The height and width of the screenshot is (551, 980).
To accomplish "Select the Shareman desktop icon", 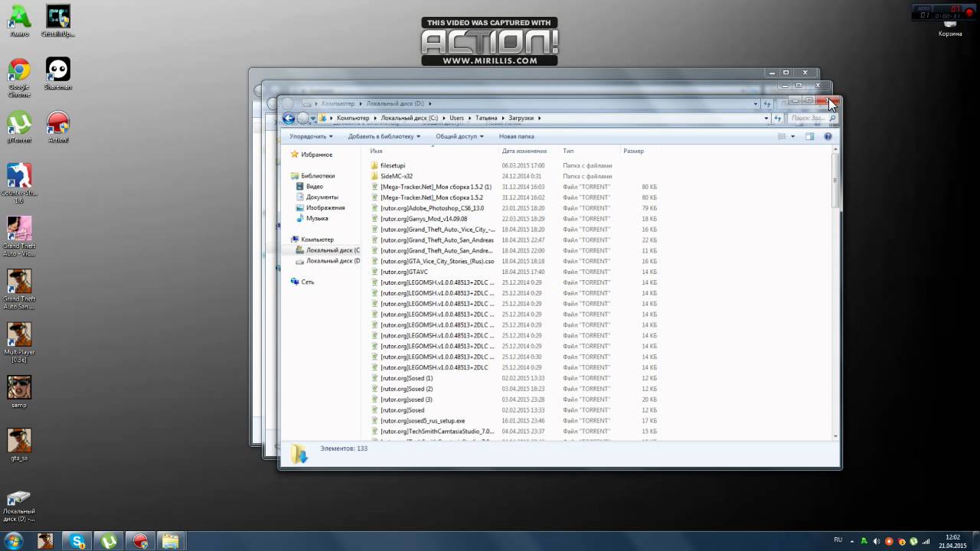I will (x=58, y=74).
